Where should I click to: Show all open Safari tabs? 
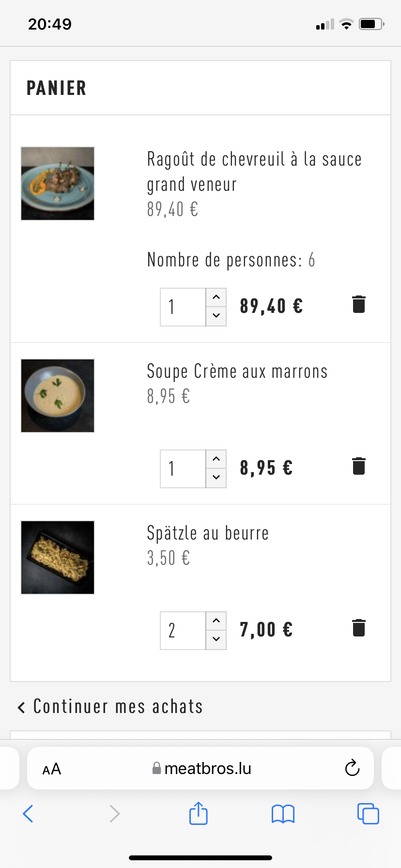coord(368,814)
